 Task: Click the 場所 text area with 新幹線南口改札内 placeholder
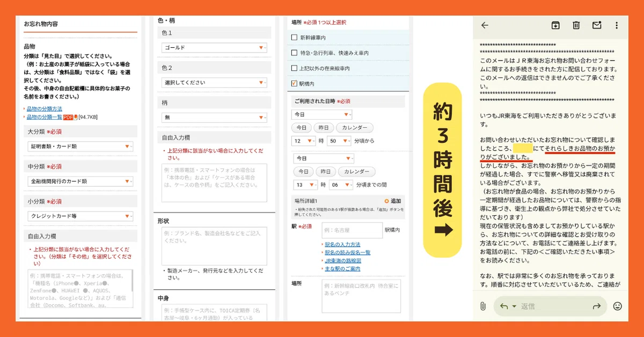point(361,296)
